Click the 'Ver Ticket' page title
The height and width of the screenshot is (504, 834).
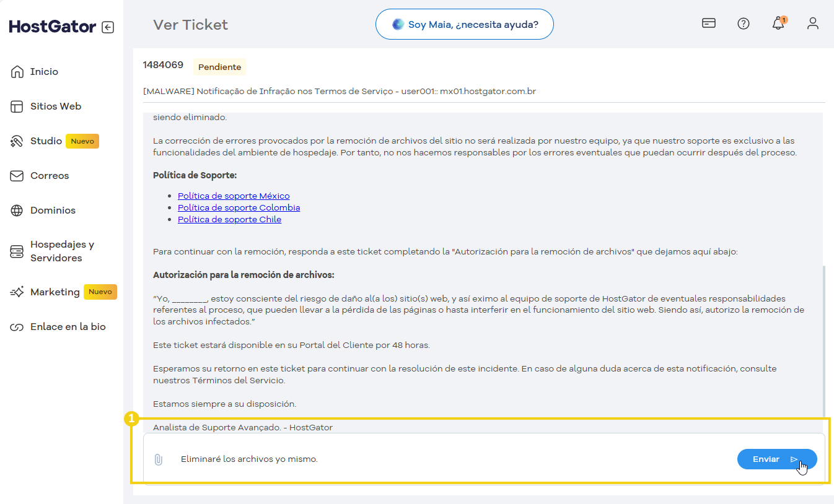(x=191, y=25)
